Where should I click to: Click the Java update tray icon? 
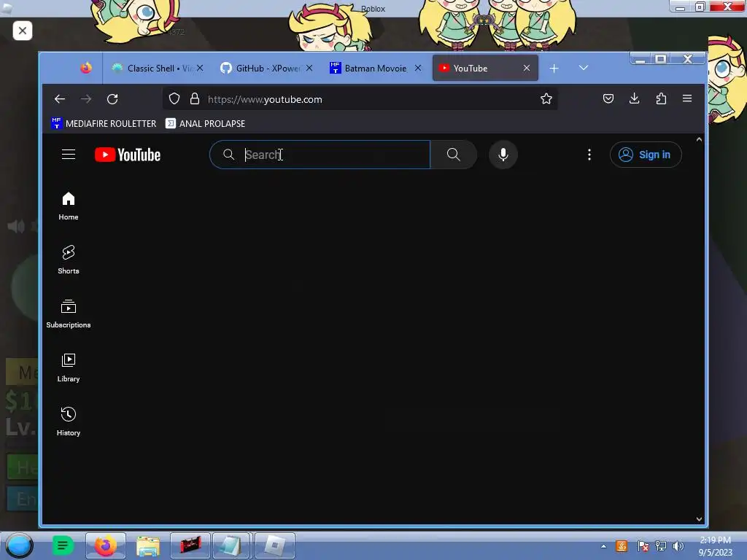tap(622, 546)
